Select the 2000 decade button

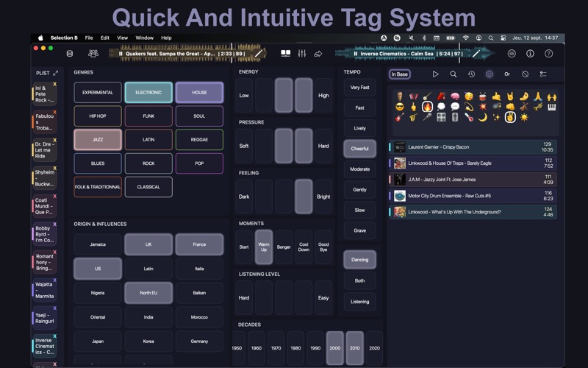335,348
